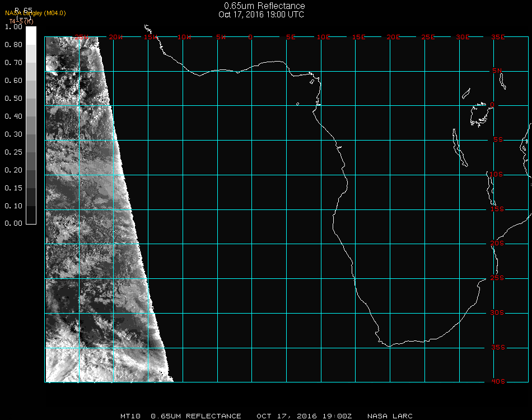Screen dimensions: 532x420
Task: Click the 0 longitude label on top axis
Action: coord(251,37)
